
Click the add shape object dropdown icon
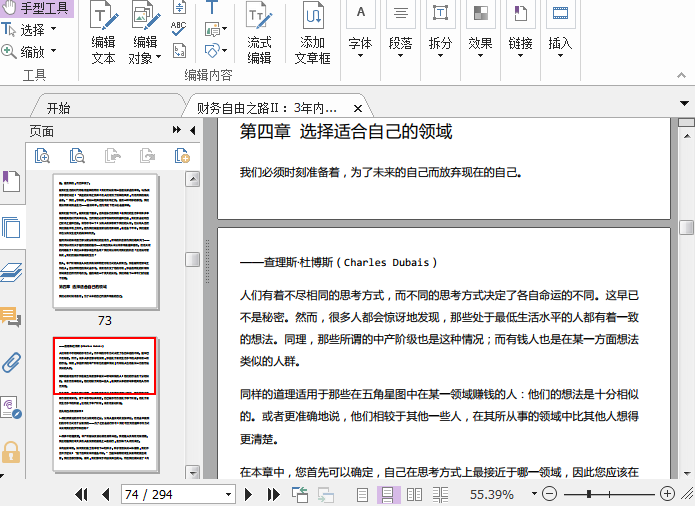coord(216,51)
